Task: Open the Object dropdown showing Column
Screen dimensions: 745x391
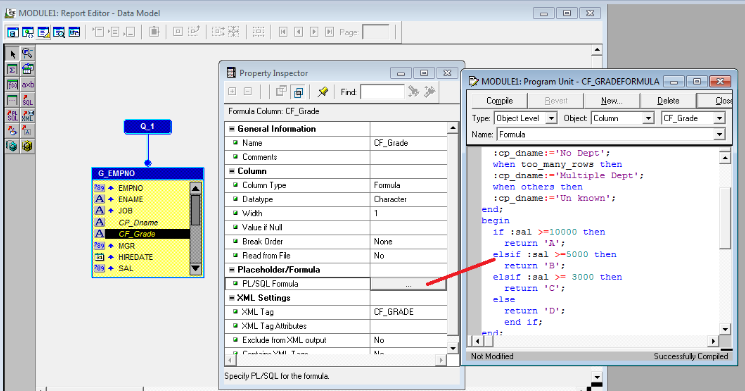Action: [x=649, y=118]
